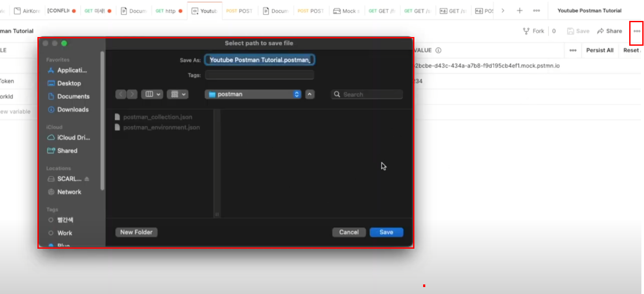The image size is (644, 294).
Task: Open iCloud Drive location
Action: pos(69,138)
